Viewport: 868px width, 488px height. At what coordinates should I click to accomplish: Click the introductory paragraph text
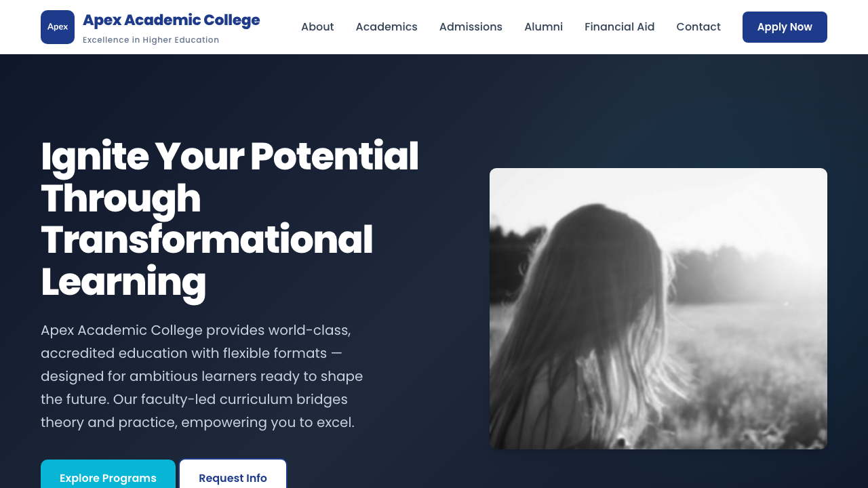click(x=201, y=375)
